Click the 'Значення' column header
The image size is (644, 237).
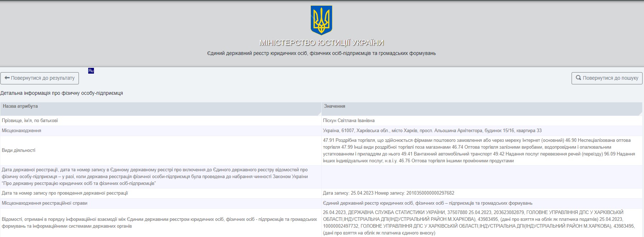click(x=482, y=108)
